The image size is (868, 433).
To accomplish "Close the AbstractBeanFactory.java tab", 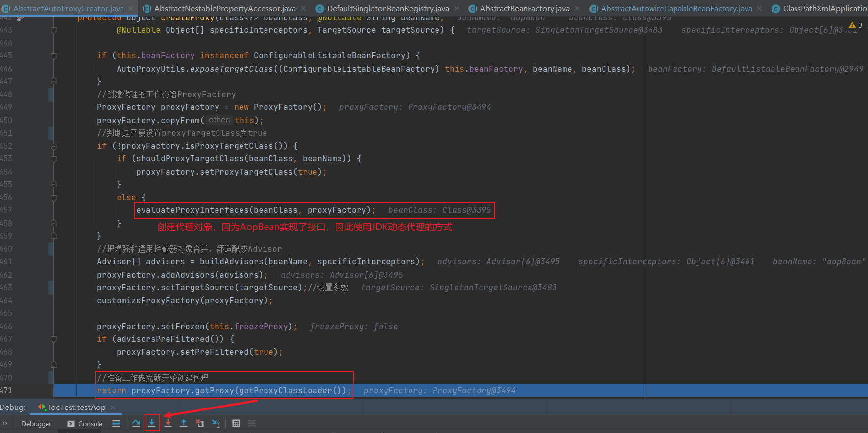I will coord(577,8).
